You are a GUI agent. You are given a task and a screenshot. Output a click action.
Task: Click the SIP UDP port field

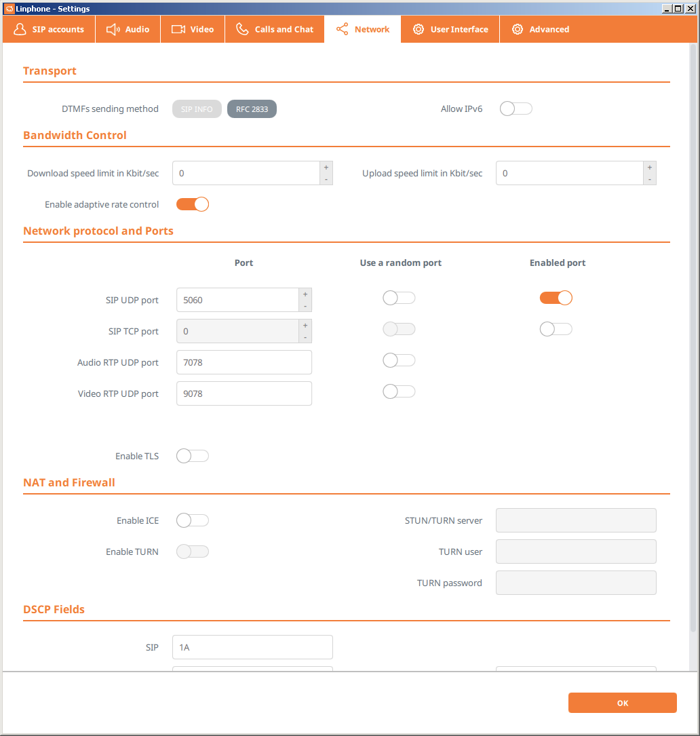[x=238, y=300]
